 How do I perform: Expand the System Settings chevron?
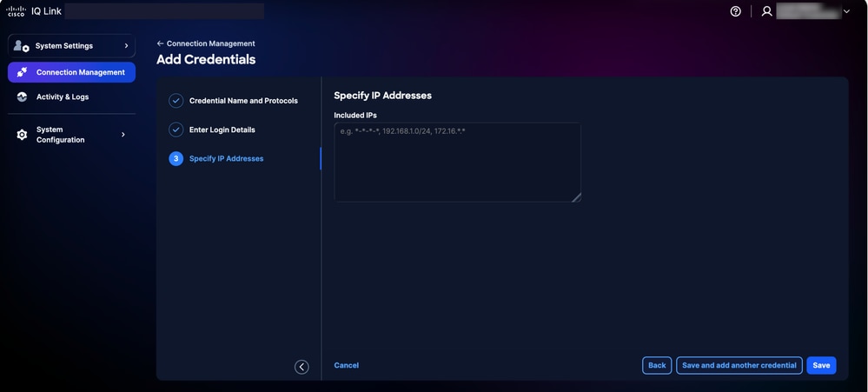126,46
